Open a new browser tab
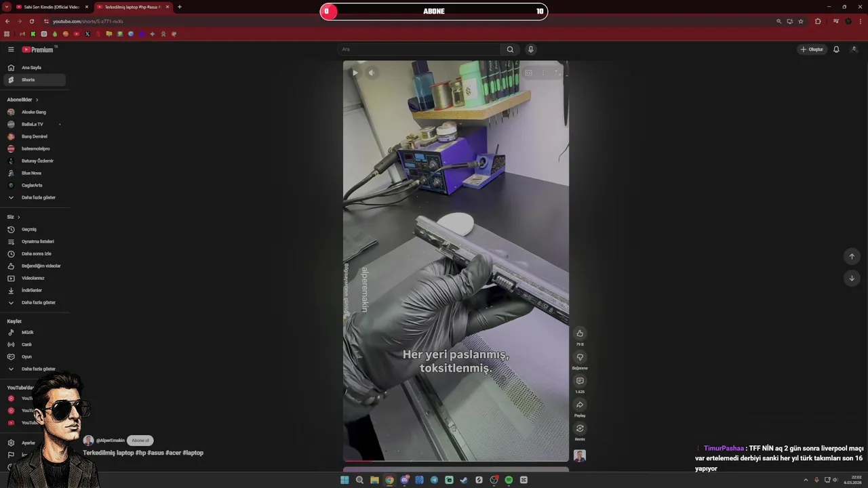Image resolution: width=868 pixels, height=488 pixels. [180, 7]
